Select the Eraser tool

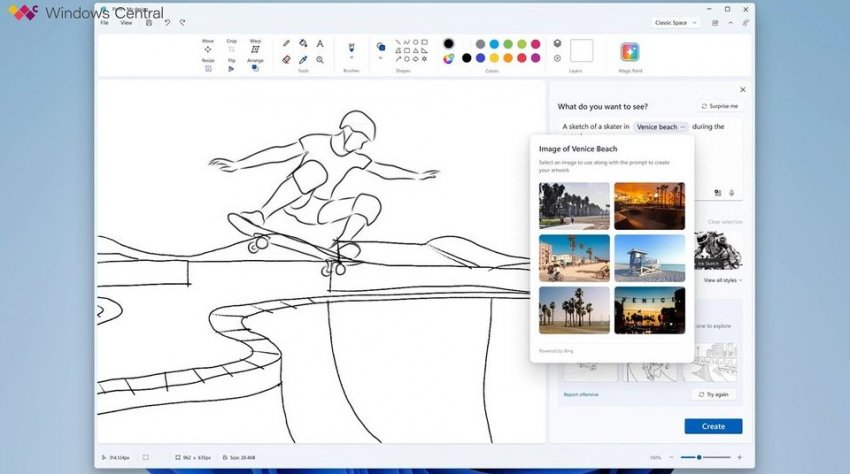click(x=286, y=59)
